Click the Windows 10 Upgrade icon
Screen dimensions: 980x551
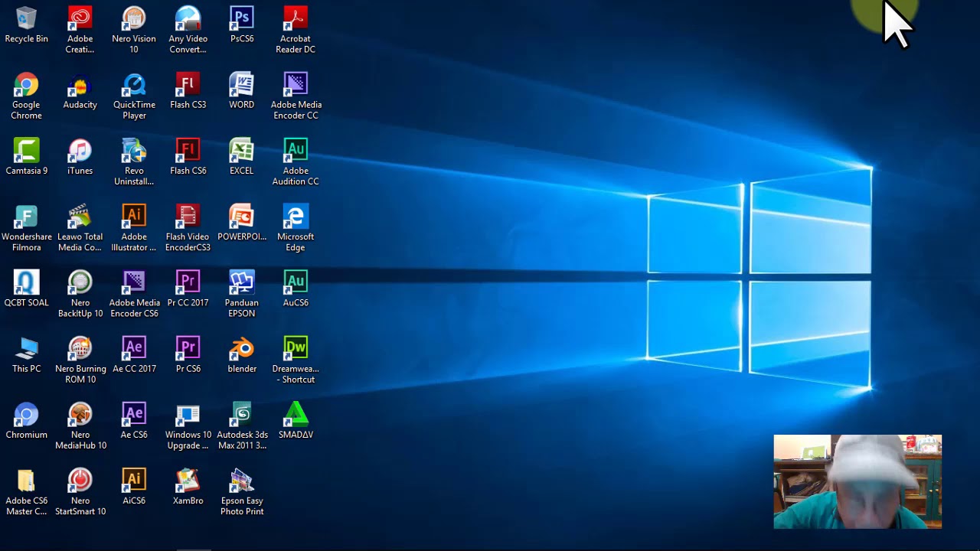pyautogui.click(x=188, y=414)
